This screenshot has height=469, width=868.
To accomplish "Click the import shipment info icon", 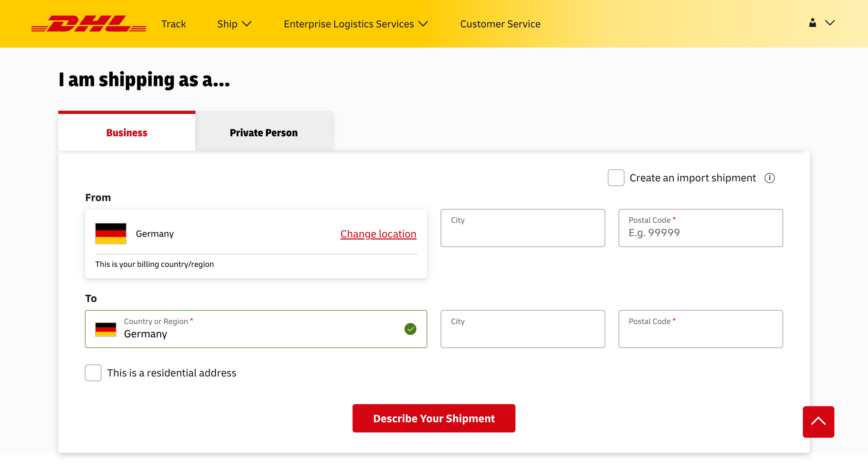I will click(770, 178).
